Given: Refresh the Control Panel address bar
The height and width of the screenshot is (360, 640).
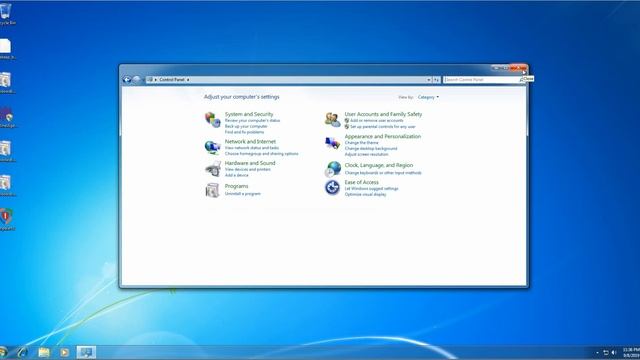Looking at the screenshot, I should pos(436,80).
